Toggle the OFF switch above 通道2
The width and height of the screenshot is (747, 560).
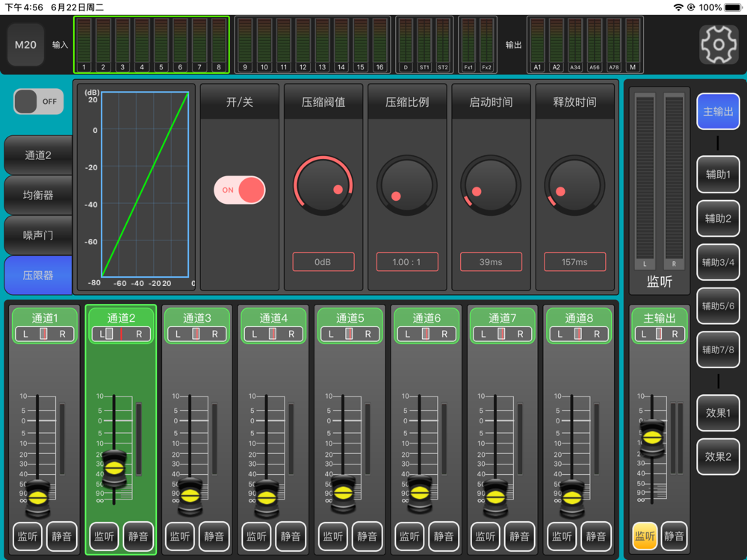39,102
